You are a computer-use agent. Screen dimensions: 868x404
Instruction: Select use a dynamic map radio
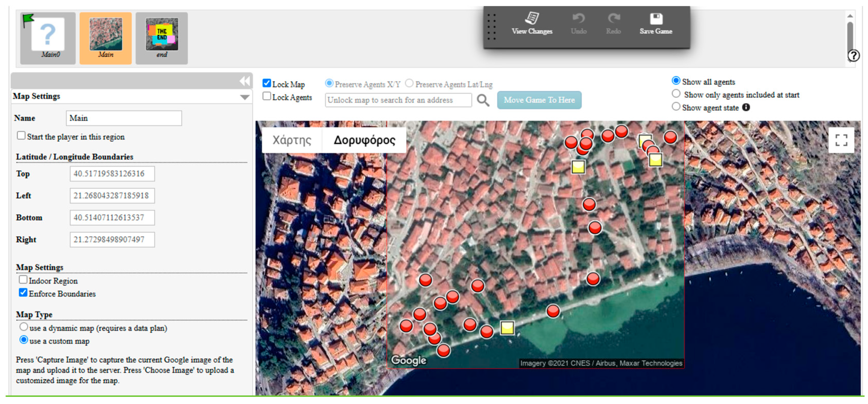(24, 327)
